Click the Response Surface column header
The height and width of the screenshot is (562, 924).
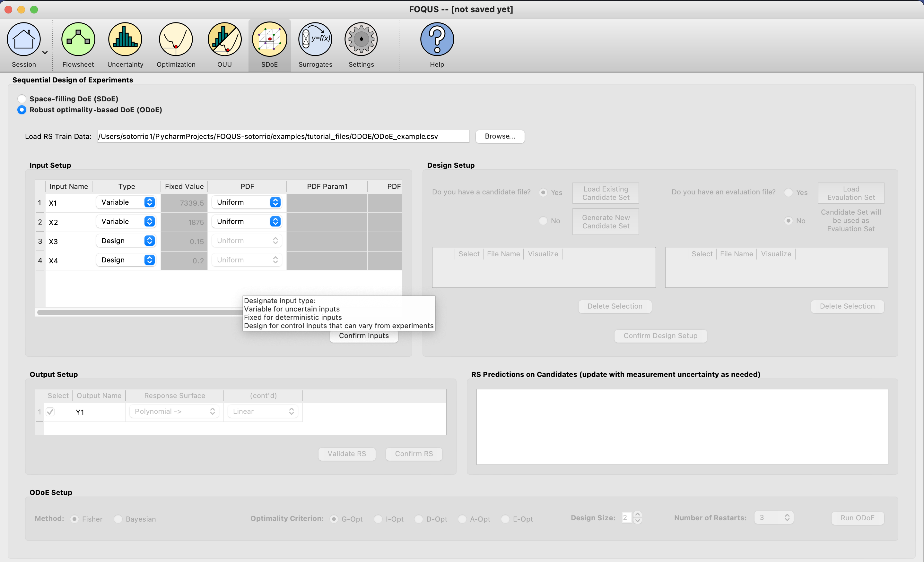pyautogui.click(x=174, y=396)
